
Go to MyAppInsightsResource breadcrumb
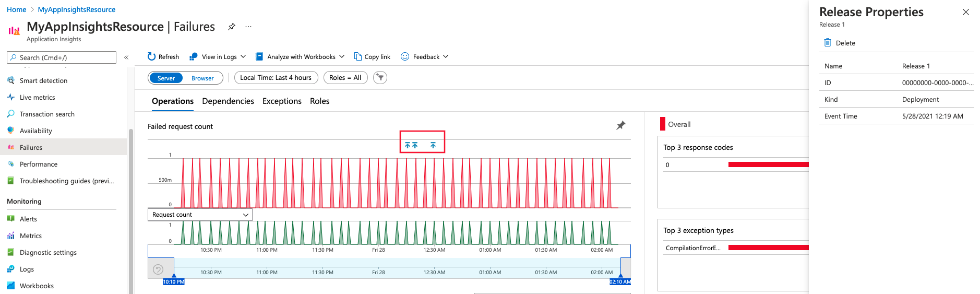77,9
